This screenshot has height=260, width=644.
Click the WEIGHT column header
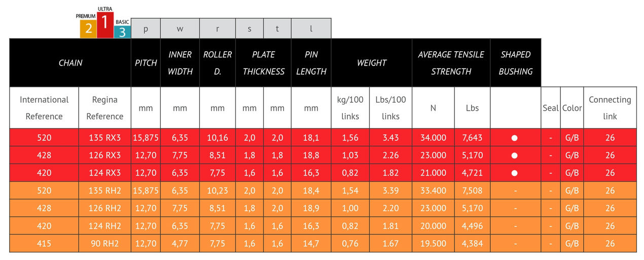[x=372, y=63]
